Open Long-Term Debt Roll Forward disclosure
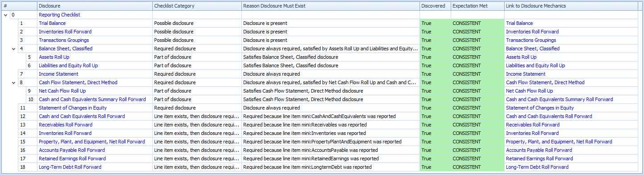 (70, 167)
